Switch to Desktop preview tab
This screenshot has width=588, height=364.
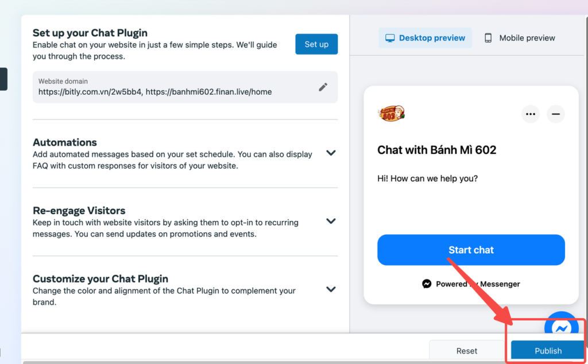tap(425, 38)
